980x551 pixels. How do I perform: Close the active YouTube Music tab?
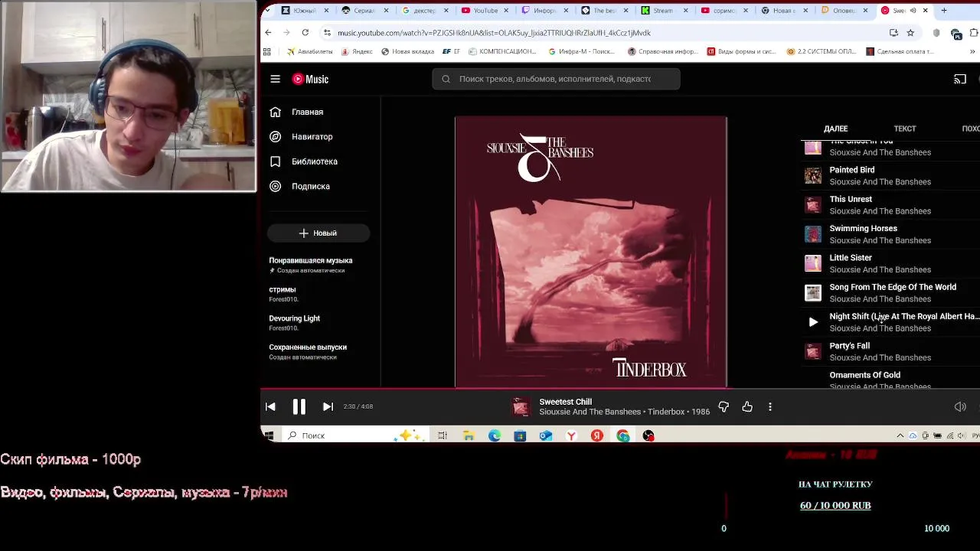click(x=925, y=11)
